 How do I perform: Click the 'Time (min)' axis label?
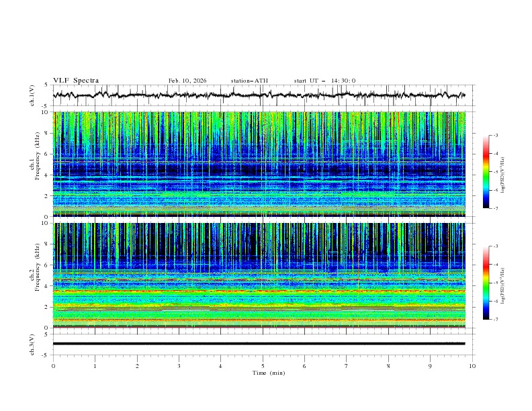[269, 373]
